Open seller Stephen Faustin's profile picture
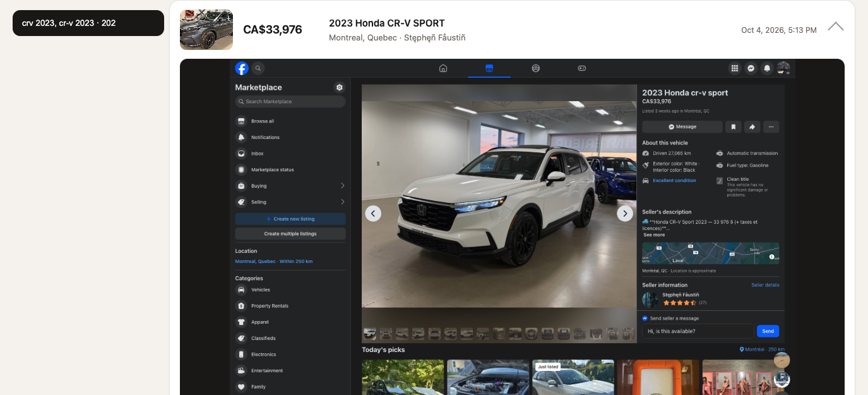Screen dimensions: 868x395 coord(650,300)
